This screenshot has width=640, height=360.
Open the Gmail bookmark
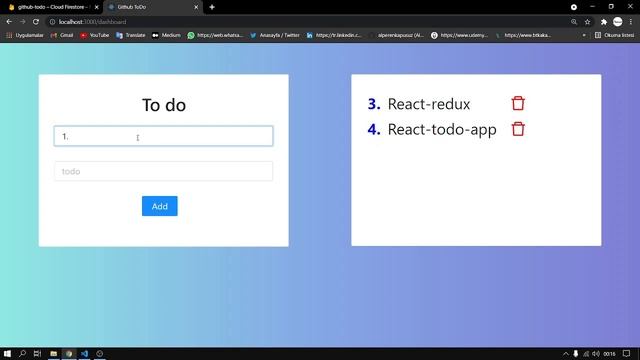62,35
